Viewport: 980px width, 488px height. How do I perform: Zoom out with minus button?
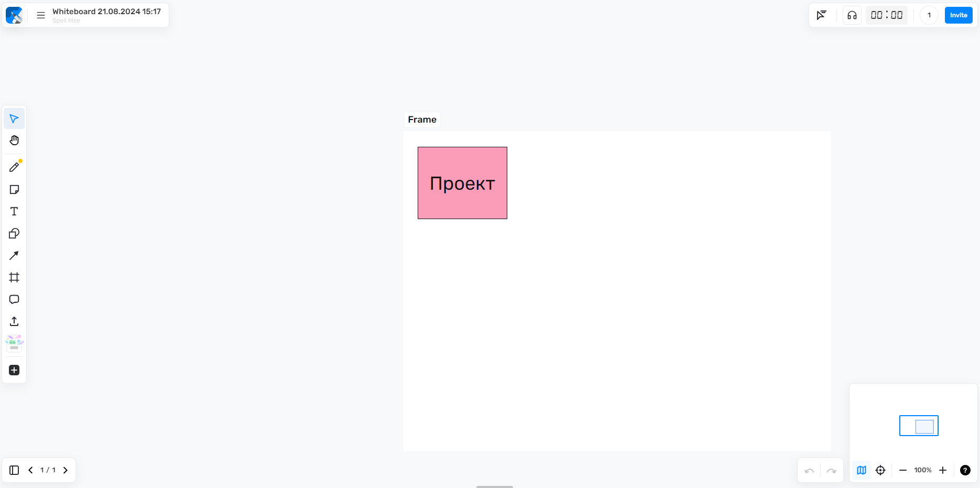pyautogui.click(x=903, y=470)
